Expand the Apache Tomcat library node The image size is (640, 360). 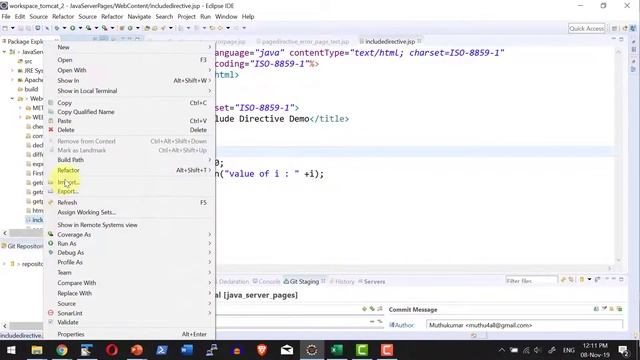click(x=12, y=80)
